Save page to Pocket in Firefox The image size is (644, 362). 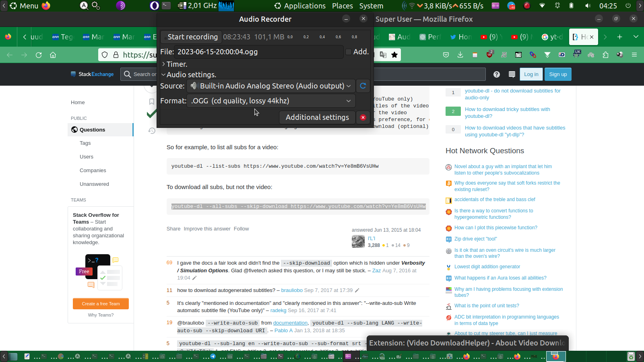pyautogui.click(x=446, y=55)
